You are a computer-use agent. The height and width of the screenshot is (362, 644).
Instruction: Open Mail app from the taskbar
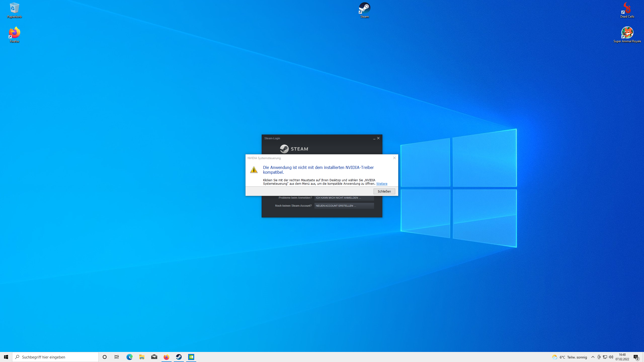154,357
